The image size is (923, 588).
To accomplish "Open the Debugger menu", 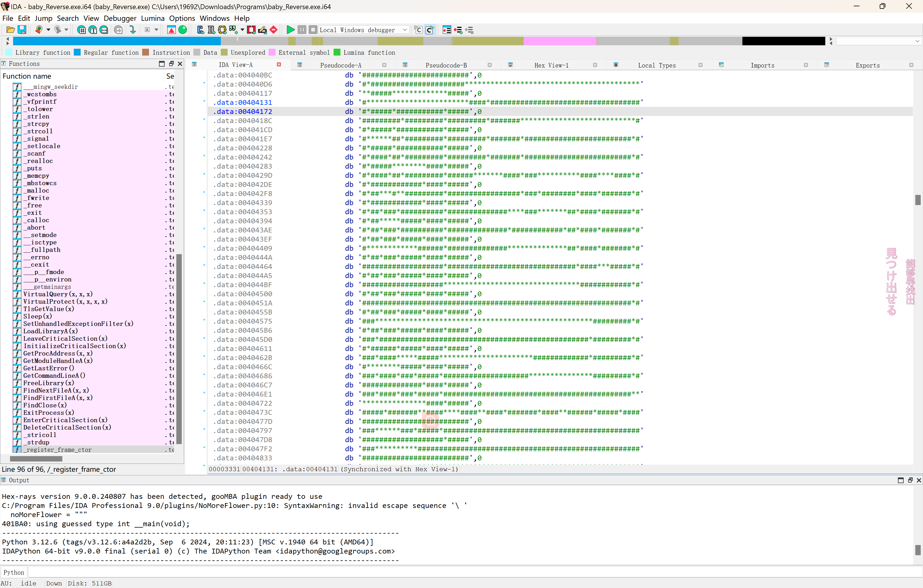I will tap(120, 18).
